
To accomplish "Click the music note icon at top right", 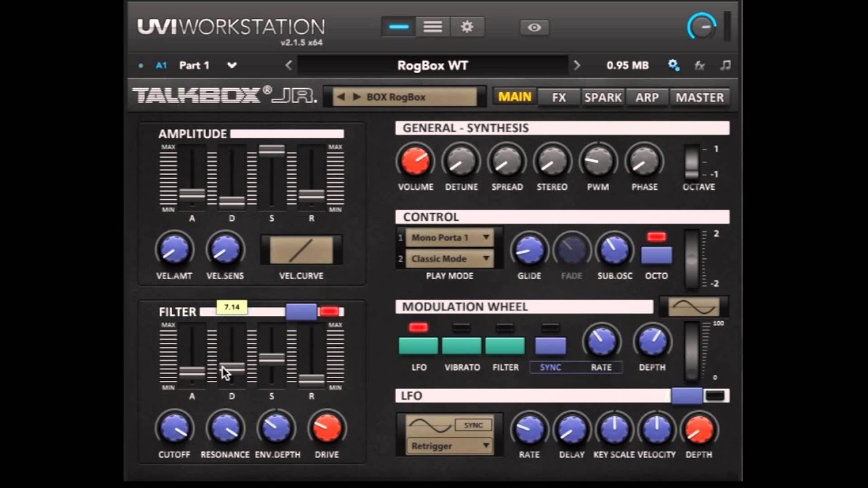I will click(x=726, y=65).
